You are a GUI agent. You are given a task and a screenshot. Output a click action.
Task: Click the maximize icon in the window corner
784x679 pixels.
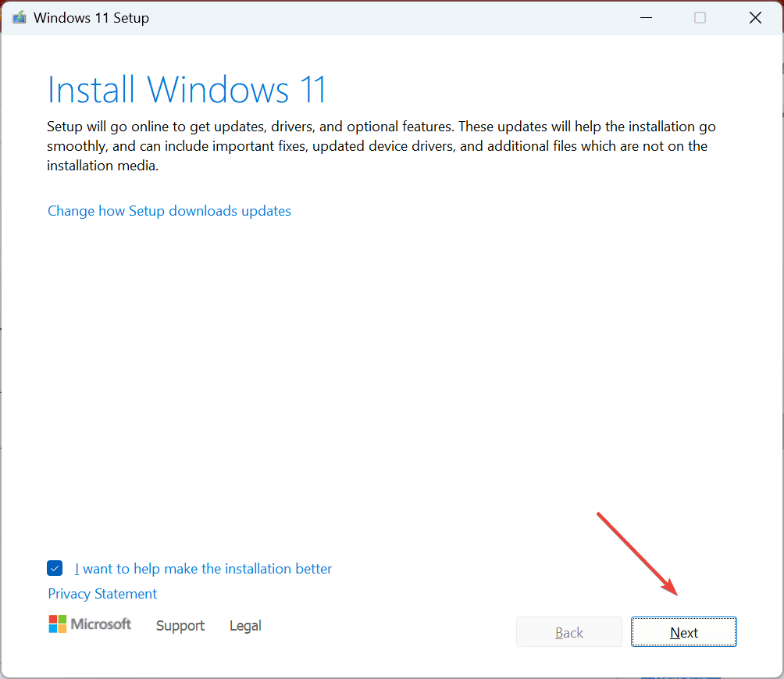pyautogui.click(x=700, y=17)
